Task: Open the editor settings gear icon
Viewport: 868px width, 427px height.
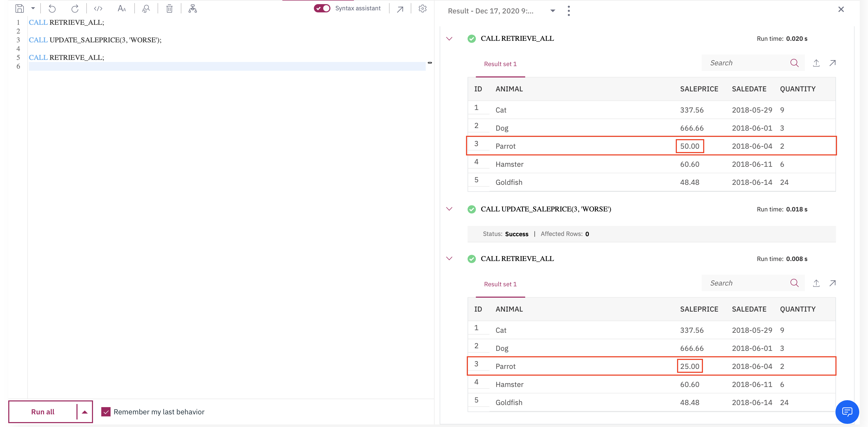Action: 423,9
